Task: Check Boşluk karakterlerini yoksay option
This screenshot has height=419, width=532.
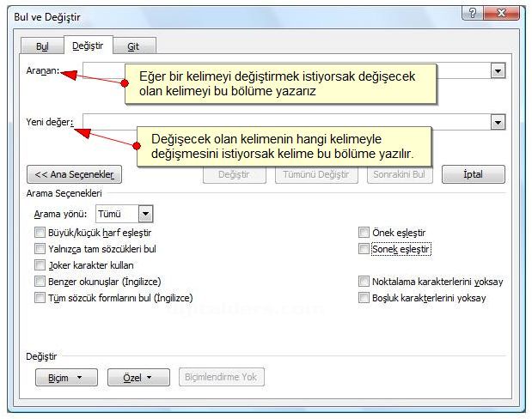Action: click(364, 298)
